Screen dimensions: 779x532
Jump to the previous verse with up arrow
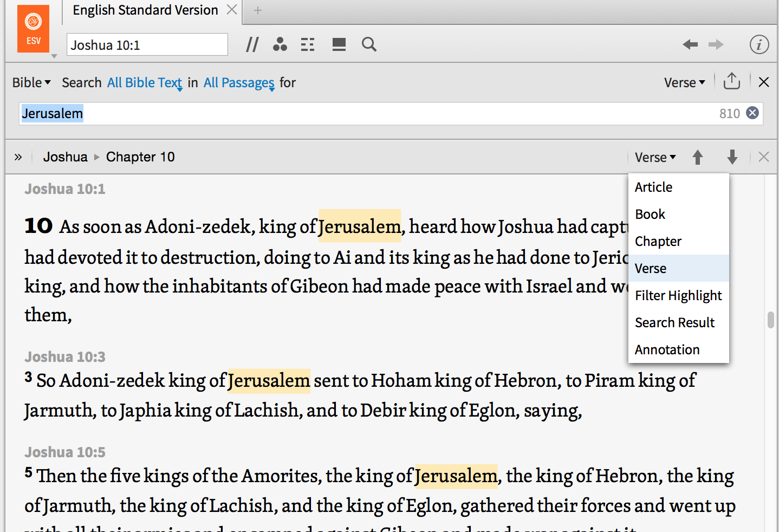click(x=698, y=157)
